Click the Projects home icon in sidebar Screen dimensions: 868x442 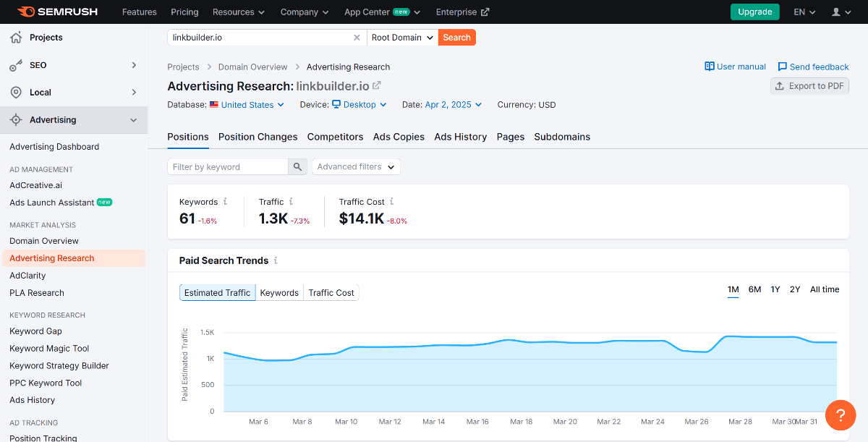click(x=16, y=38)
